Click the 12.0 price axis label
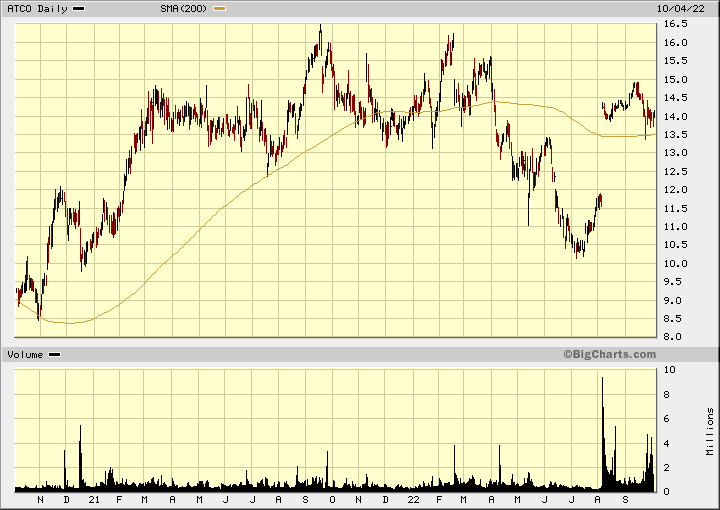Viewport: 720px width, 510px height. [676, 190]
